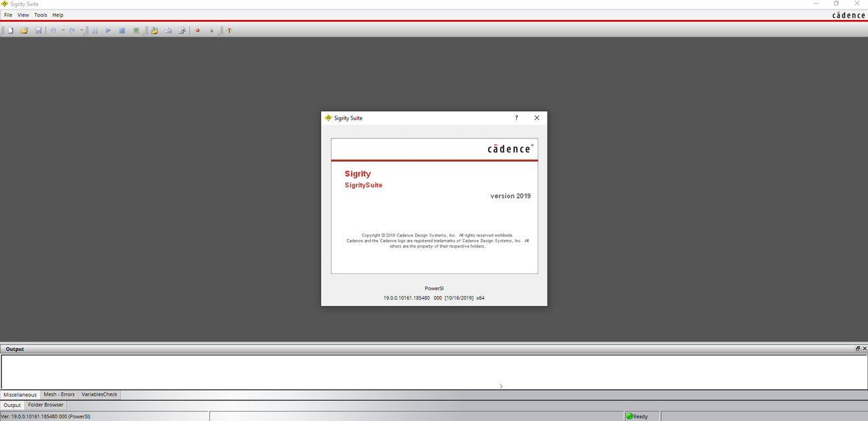Click the green board icon in toolbar

coord(136,31)
